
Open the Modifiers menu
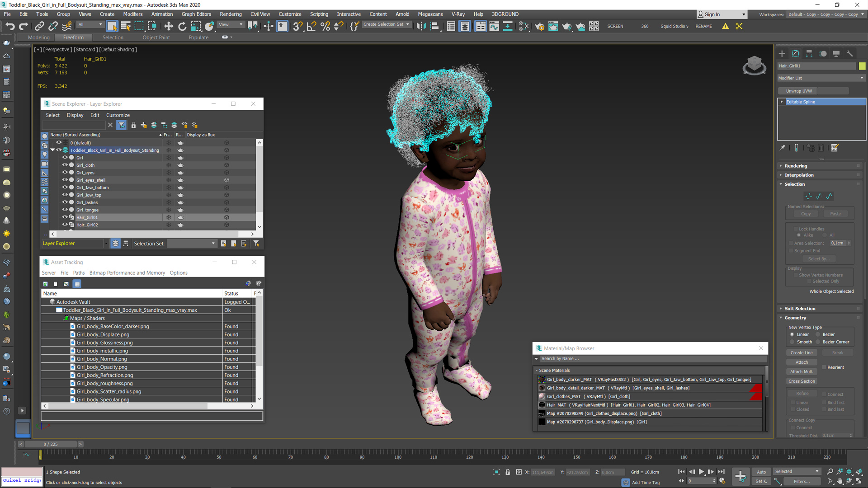[132, 14]
